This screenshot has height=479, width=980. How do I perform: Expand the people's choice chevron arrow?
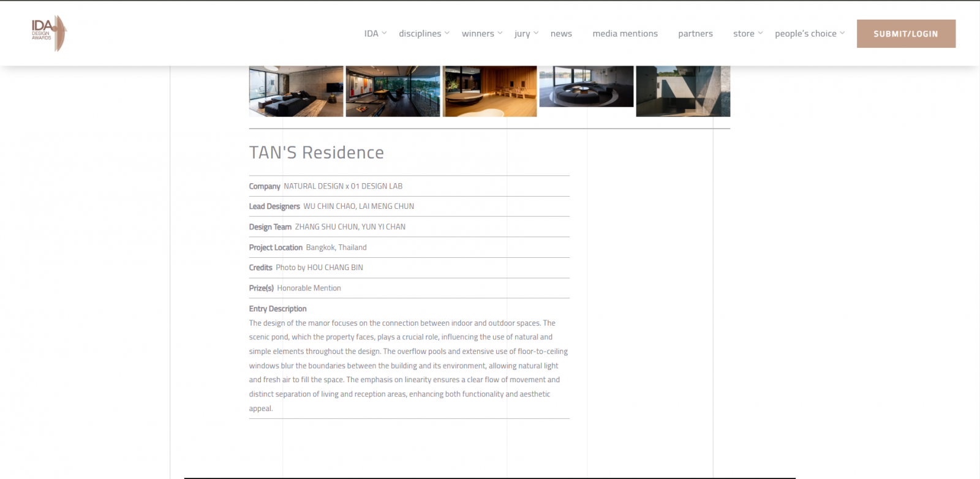[x=842, y=33]
